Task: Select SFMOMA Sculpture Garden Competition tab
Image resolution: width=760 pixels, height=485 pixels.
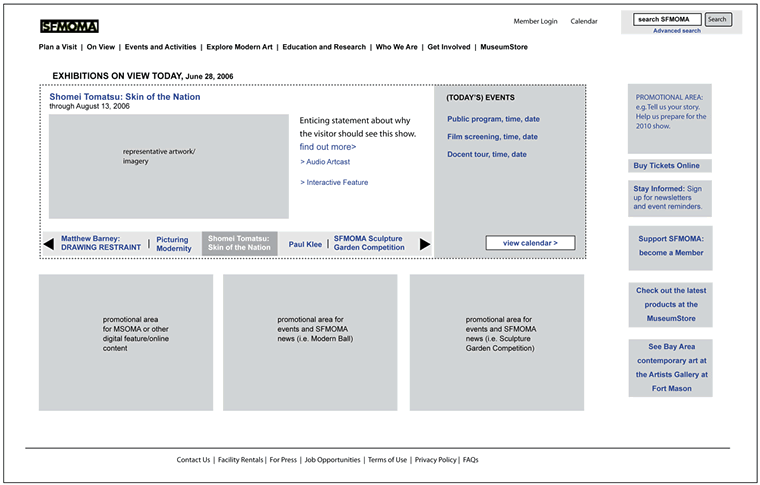Action: 369,243
